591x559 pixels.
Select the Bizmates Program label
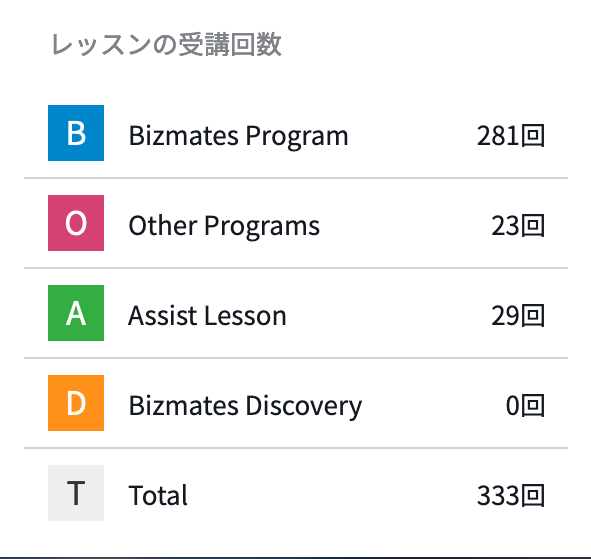[238, 136]
